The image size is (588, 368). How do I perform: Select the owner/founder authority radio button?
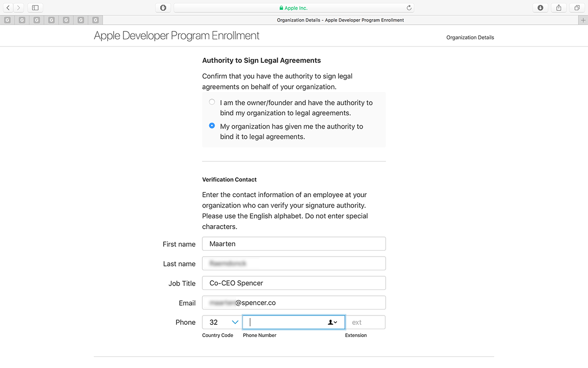pos(212,102)
